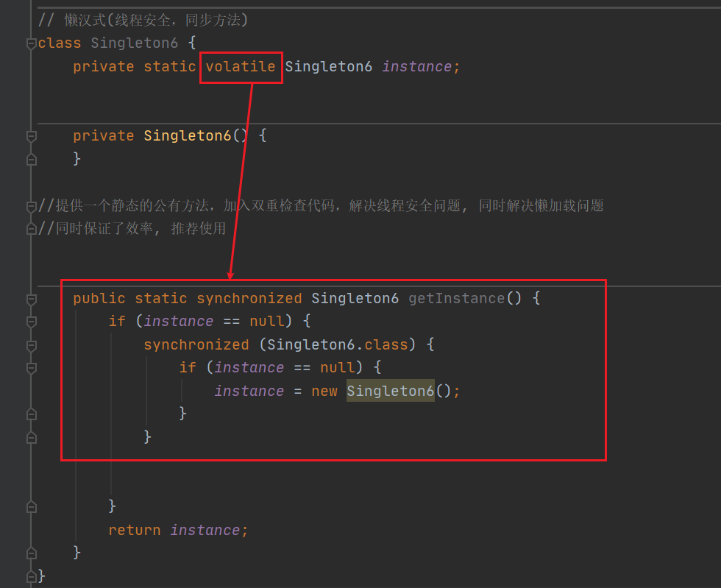The height and width of the screenshot is (588, 721).
Task: Click instance in the return statement
Action: pos(205,530)
